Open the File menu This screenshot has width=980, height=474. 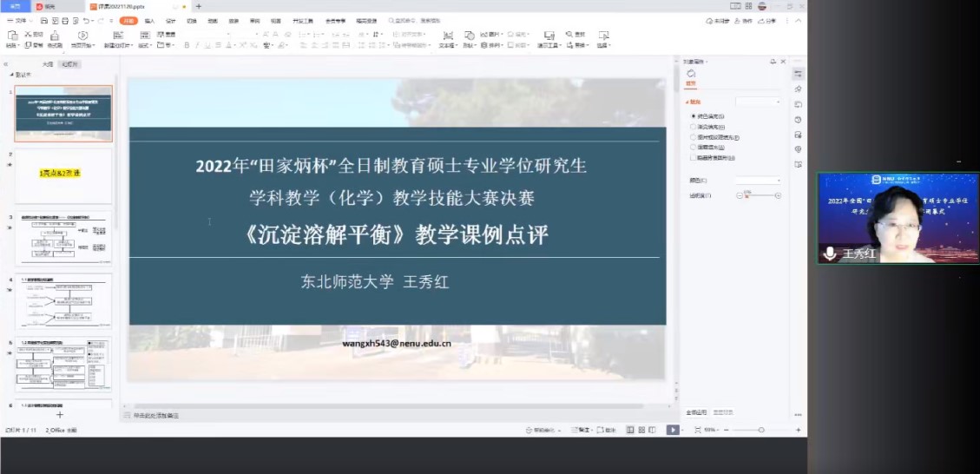19,20
